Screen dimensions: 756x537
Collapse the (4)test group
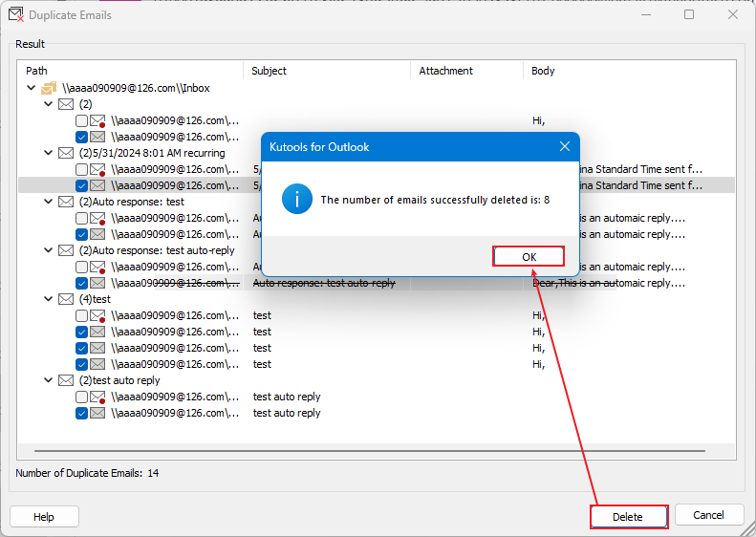point(49,299)
